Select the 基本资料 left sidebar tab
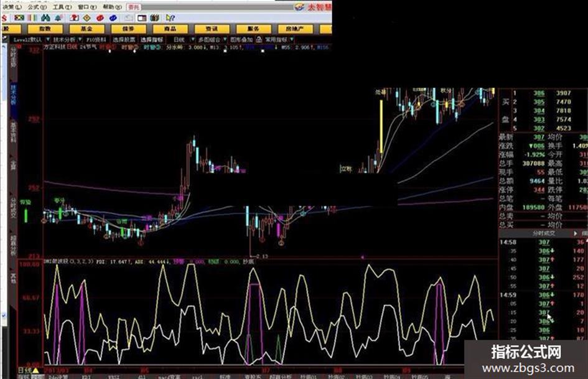This screenshot has height=379, width=588. point(13,132)
